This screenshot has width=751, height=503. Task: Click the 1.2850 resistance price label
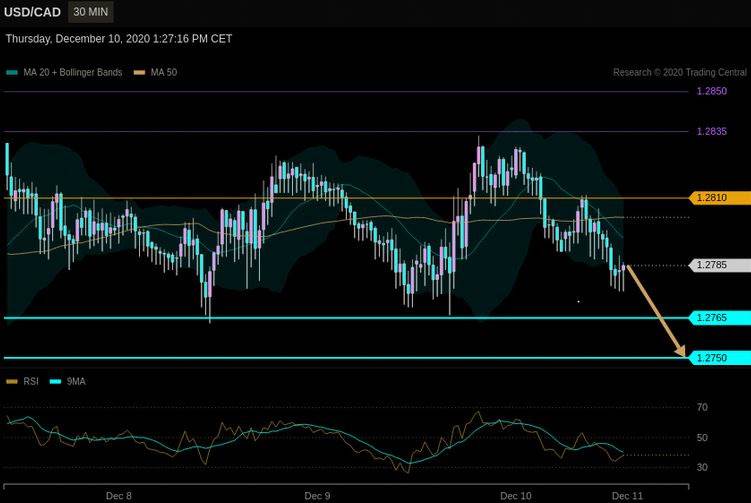pyautogui.click(x=712, y=91)
